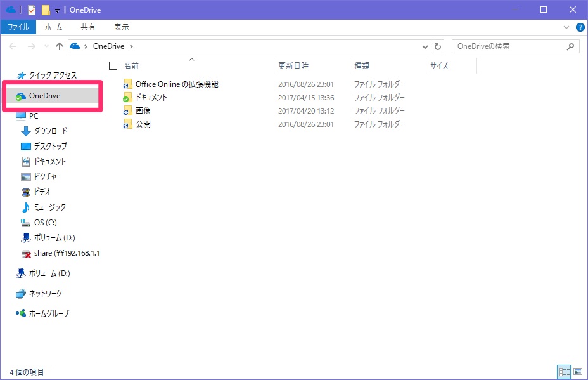Refresh the OneDrive folder view
This screenshot has width=588, height=380.
tap(438, 46)
